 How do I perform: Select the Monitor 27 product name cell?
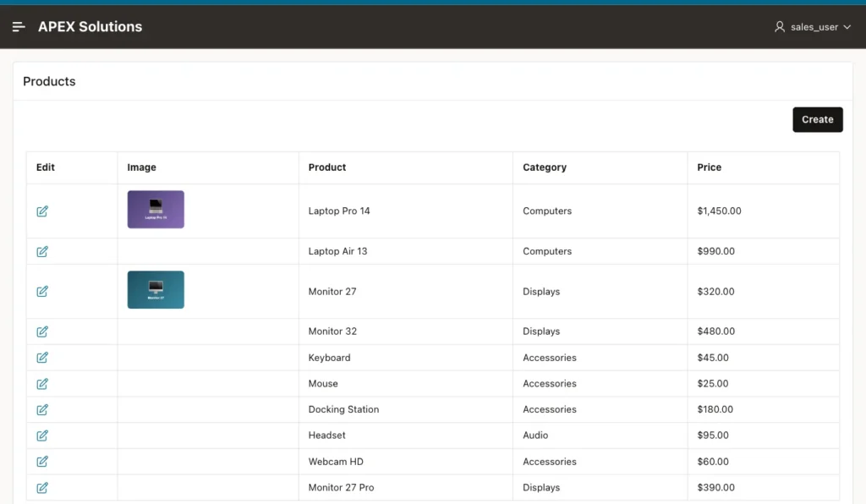pos(405,292)
